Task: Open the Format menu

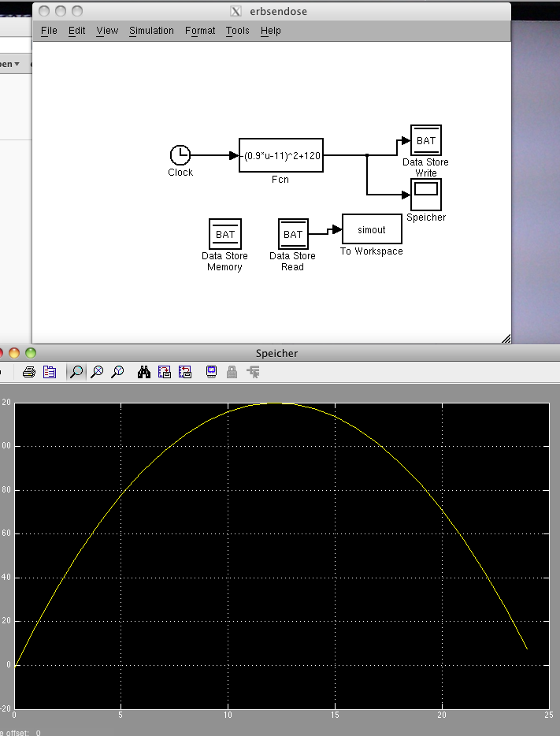Action: [200, 31]
